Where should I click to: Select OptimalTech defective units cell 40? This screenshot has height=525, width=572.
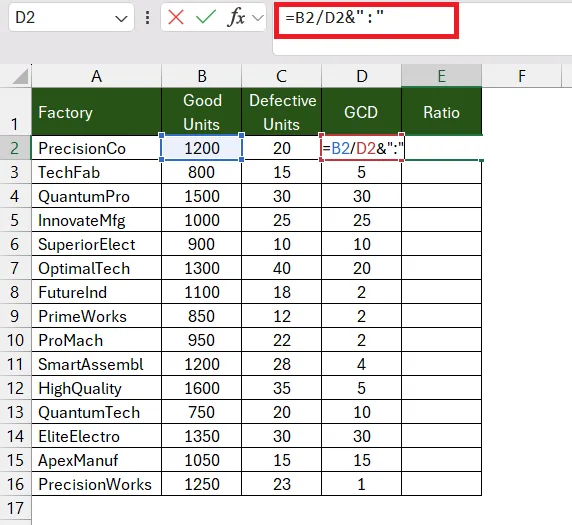click(x=281, y=268)
